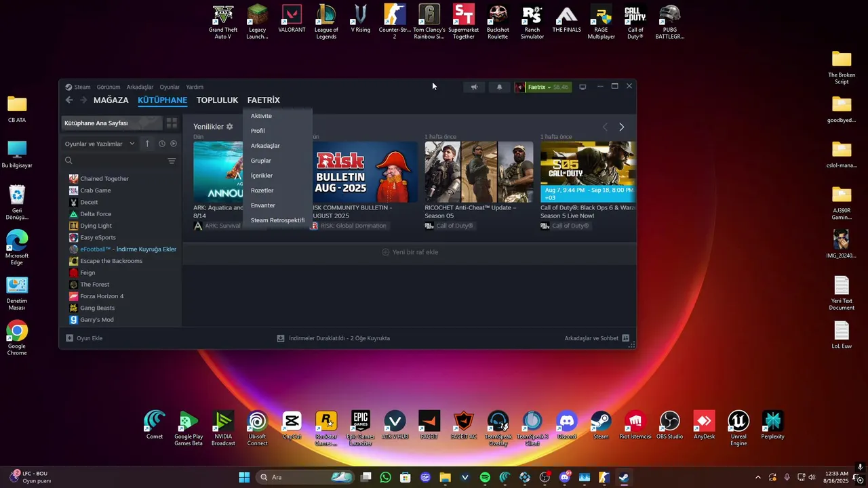Open Steam announcements megaphone icon
The image size is (868, 488).
pos(474,87)
